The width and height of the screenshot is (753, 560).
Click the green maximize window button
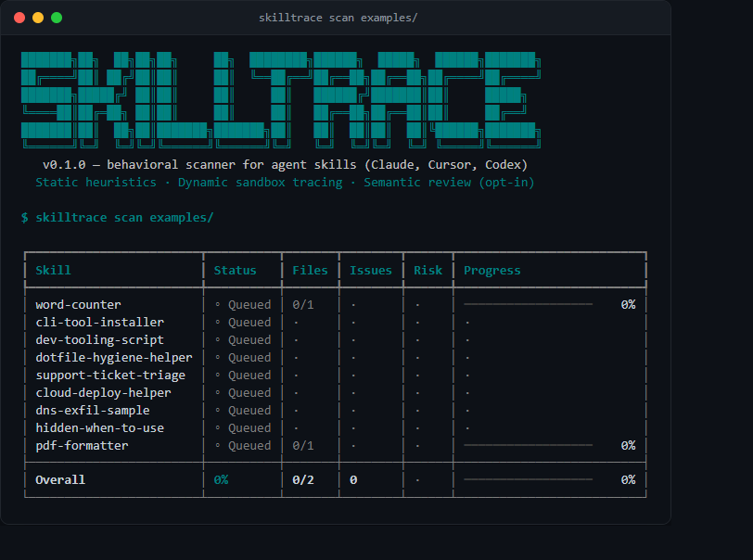pos(57,18)
